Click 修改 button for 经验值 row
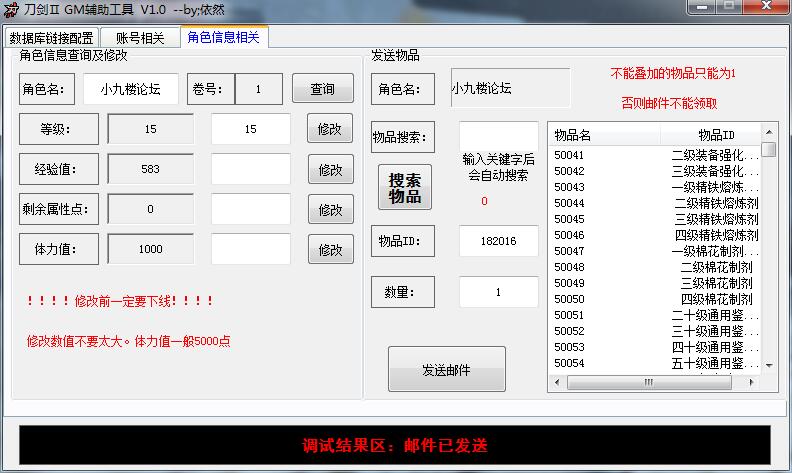This screenshot has width=792, height=473. [330, 169]
